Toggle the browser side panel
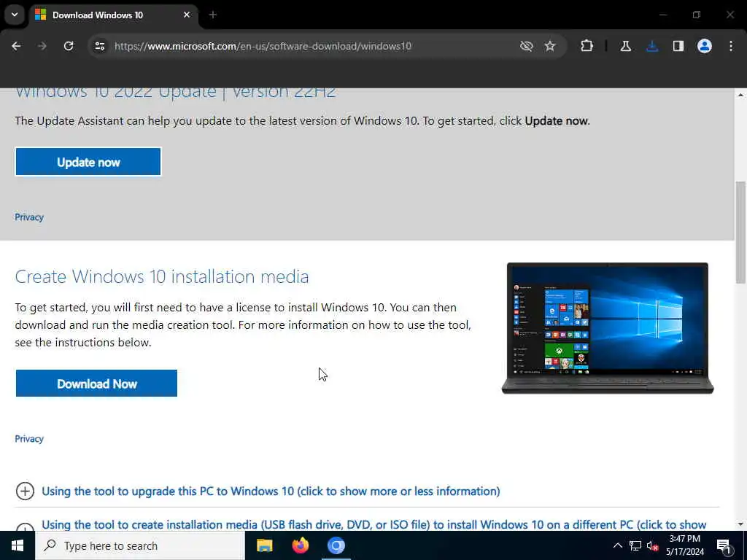Viewport: 747px width, 560px height. 678,46
